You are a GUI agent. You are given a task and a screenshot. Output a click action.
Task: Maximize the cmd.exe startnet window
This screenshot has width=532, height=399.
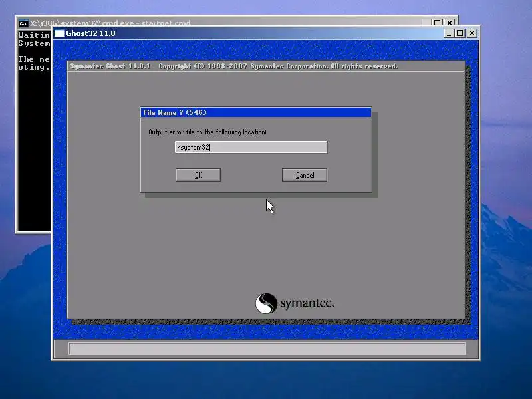point(437,23)
